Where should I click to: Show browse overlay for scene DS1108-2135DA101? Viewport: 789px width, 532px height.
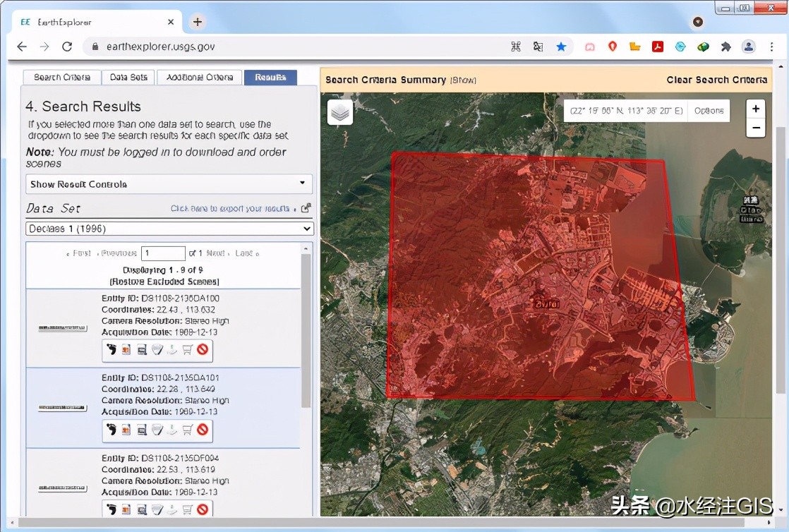126,429
